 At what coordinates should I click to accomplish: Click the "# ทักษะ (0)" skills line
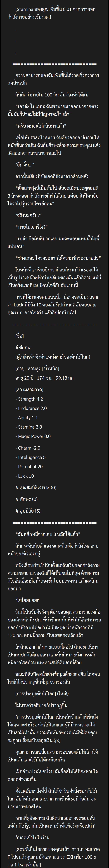(27, 499)
